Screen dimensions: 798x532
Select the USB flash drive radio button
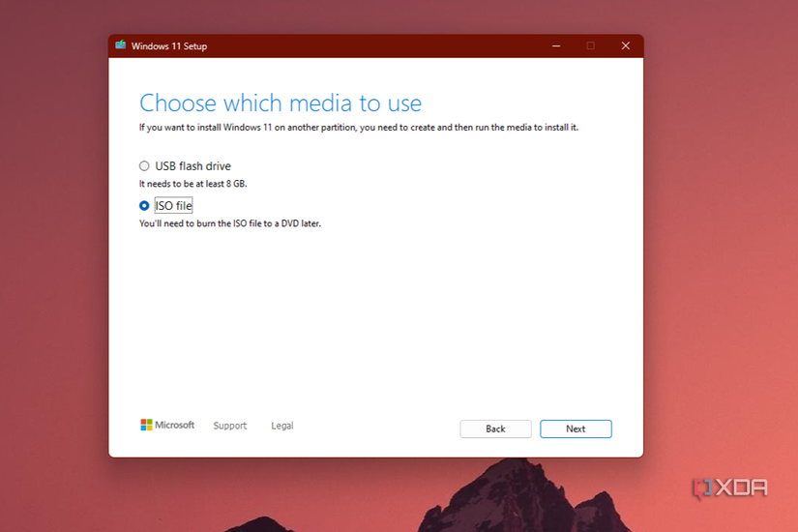click(144, 166)
